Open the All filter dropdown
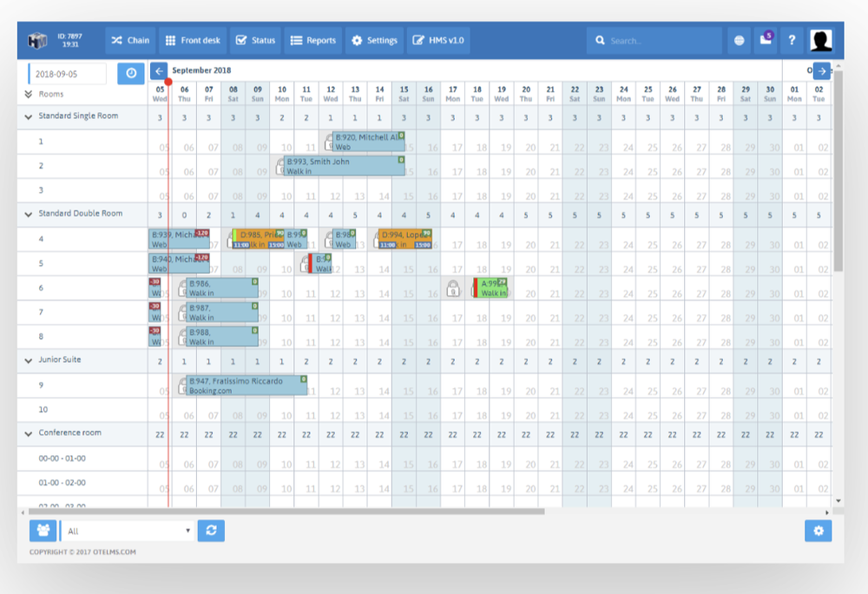 coord(127,531)
